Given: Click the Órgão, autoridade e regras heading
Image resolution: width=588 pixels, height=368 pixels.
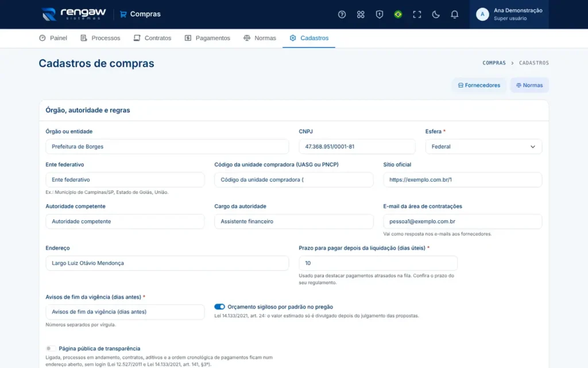Looking at the screenshot, I should pyautogui.click(x=88, y=110).
